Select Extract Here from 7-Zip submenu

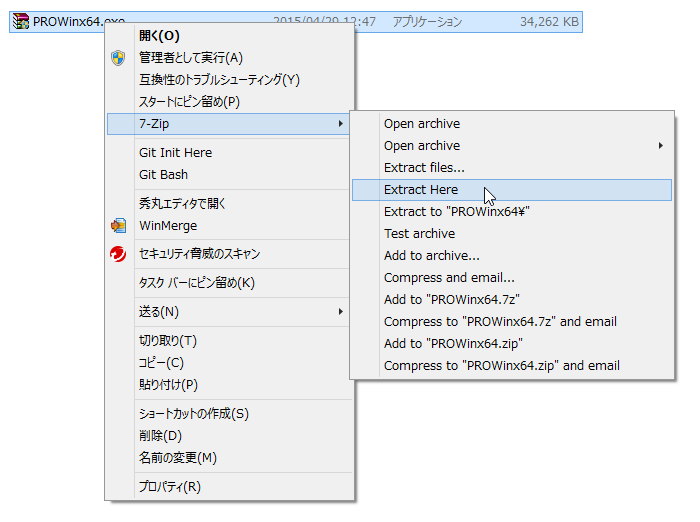[x=421, y=190]
